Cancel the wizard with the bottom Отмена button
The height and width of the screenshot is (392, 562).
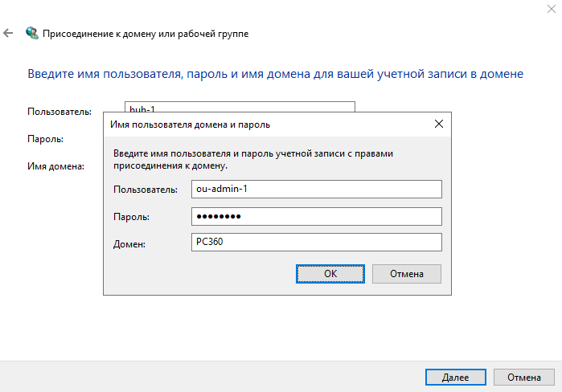click(x=523, y=377)
